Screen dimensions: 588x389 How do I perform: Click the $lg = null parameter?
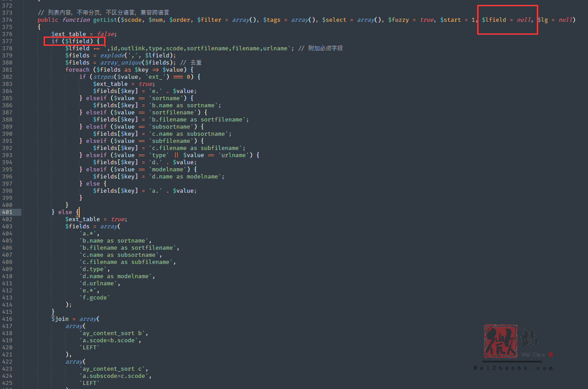555,20
